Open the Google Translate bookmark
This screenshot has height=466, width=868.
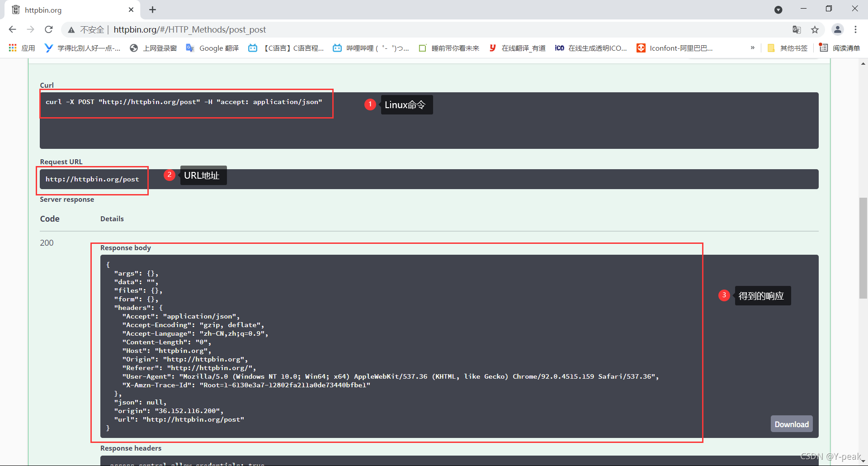click(212, 48)
